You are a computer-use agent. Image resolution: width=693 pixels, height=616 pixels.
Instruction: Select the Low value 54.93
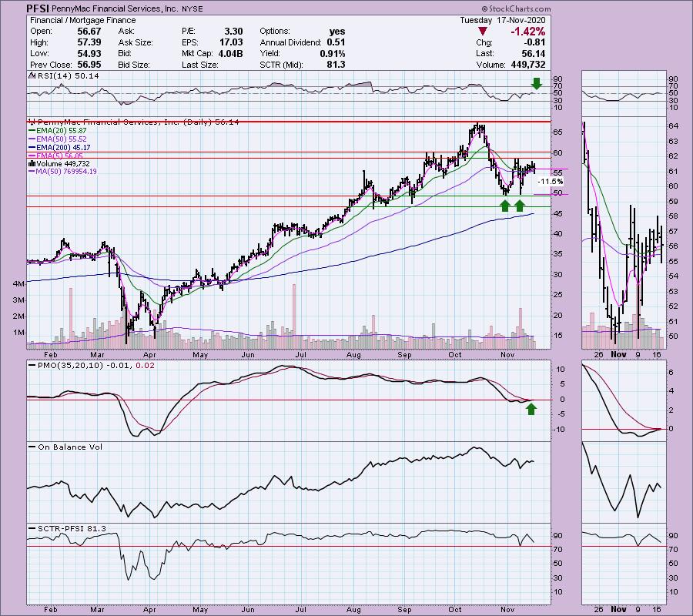(89, 53)
